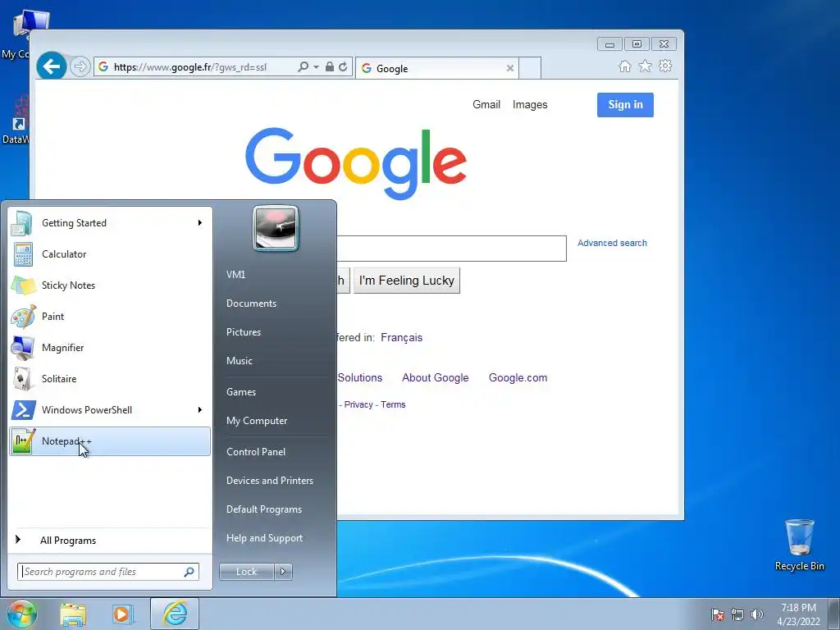
Task: Refresh the page with the reload icon
Action: tap(343, 67)
